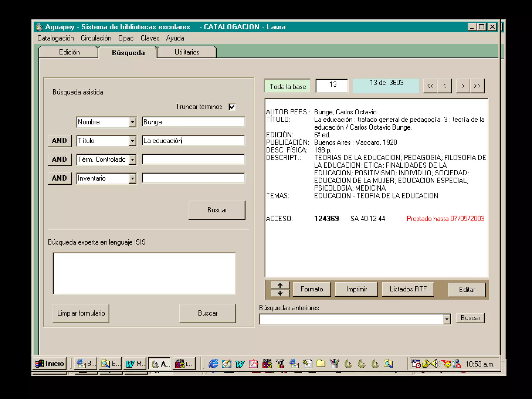
Task: Go to the next record (>)
Action: click(463, 86)
